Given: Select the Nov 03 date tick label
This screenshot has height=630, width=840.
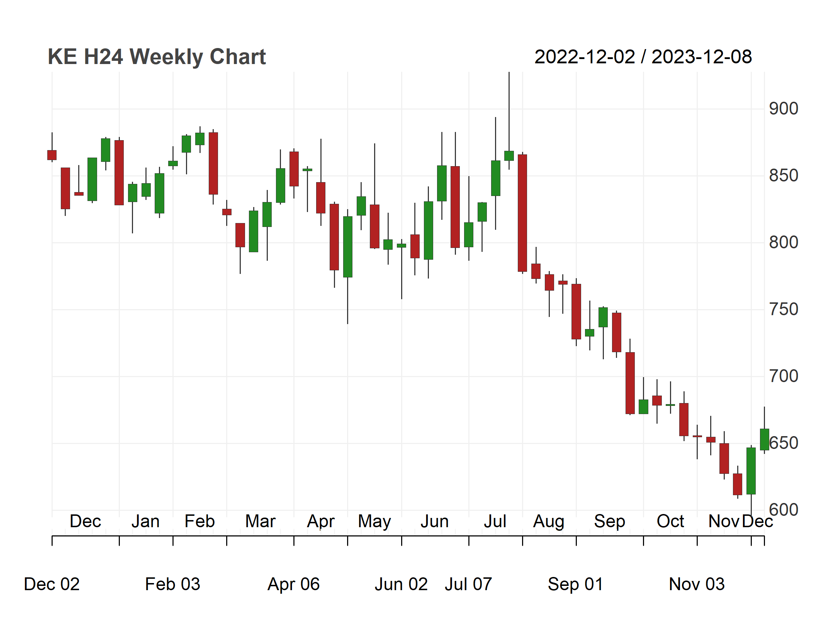Looking at the screenshot, I should (697, 584).
